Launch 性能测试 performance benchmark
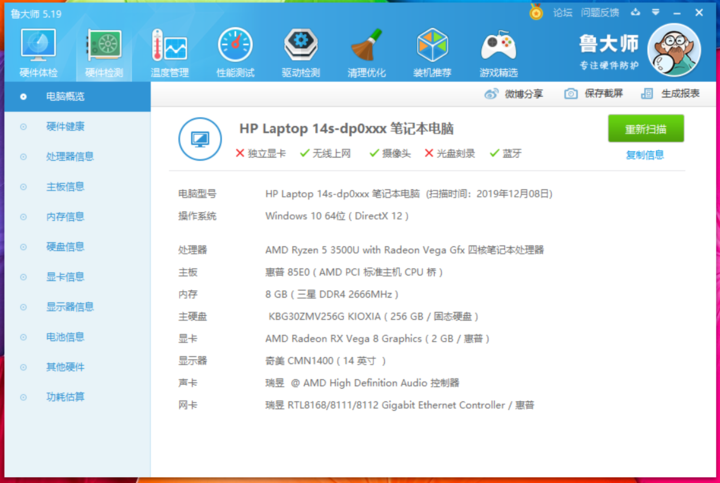This screenshot has height=483, width=720. pos(235,52)
